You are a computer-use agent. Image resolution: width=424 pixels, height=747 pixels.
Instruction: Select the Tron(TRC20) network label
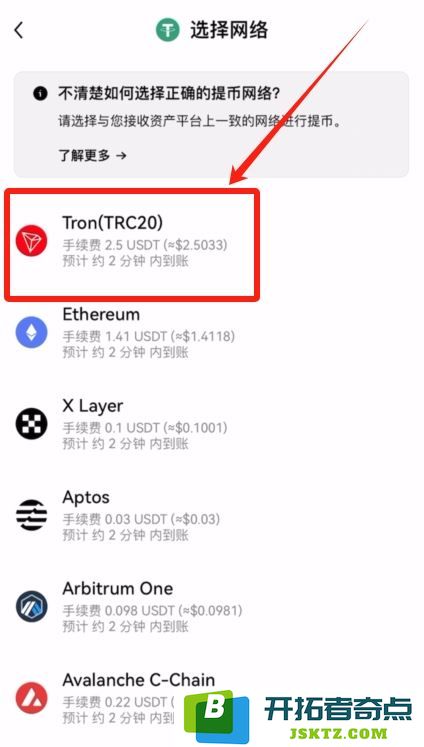tap(112, 223)
